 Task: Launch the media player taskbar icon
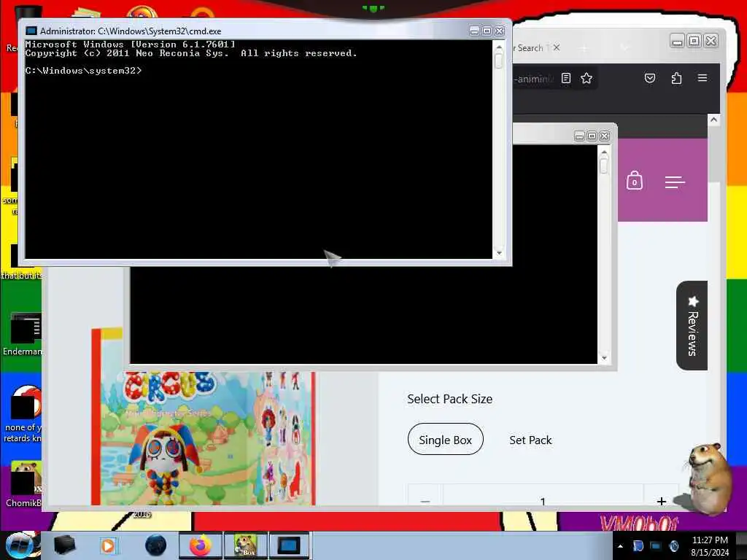click(x=109, y=545)
